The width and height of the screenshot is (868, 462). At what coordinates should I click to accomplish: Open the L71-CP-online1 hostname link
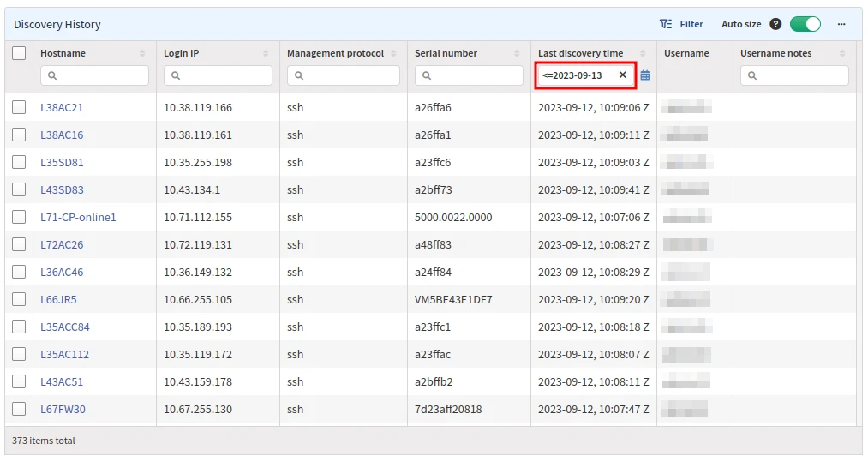click(x=78, y=217)
